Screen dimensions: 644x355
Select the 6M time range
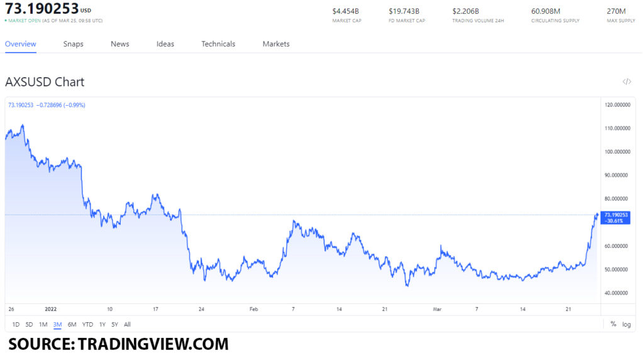click(72, 325)
